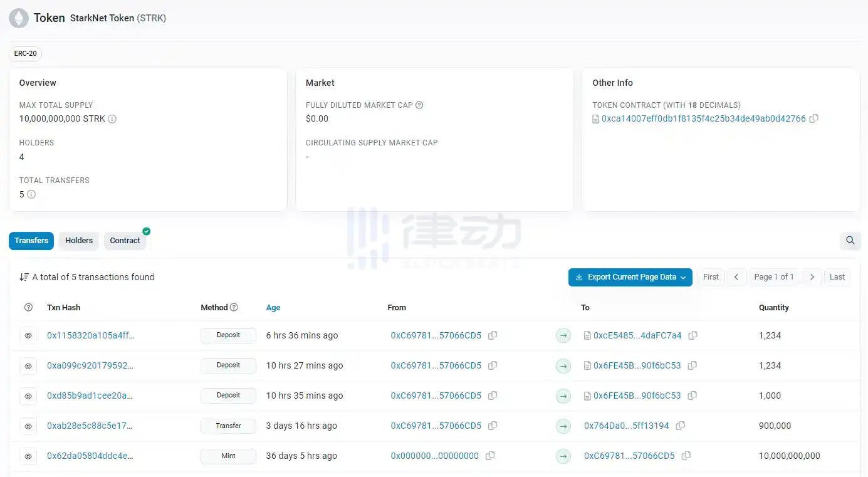The width and height of the screenshot is (868, 477).
Task: Sort transactions by Age column header
Action: tap(273, 308)
